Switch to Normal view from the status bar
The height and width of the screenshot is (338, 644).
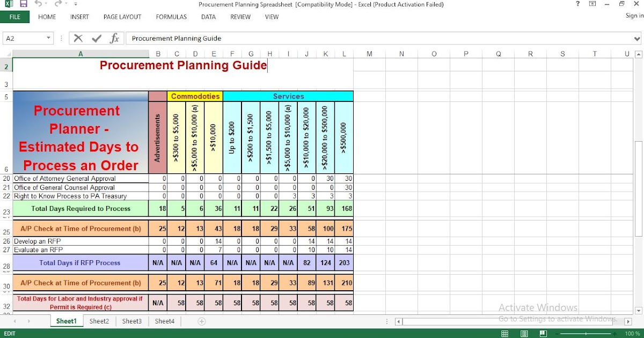[x=504, y=333]
